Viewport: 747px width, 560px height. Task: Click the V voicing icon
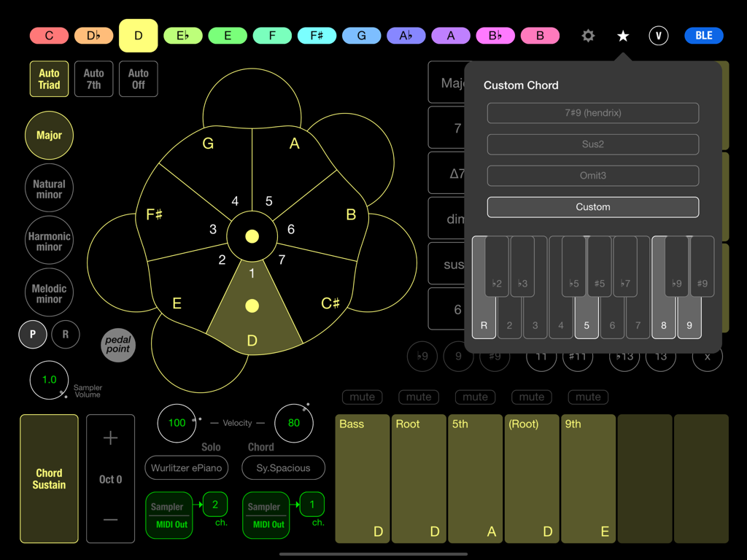658,35
